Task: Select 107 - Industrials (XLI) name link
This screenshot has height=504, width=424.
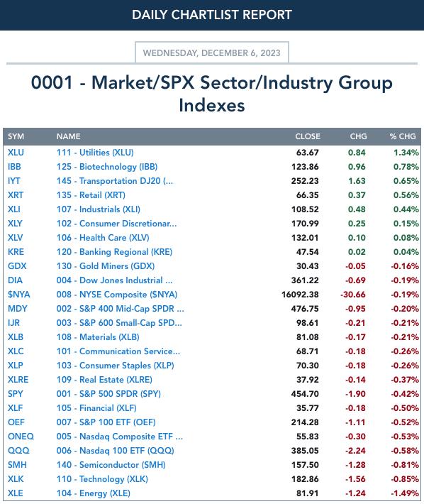Action: pos(99,209)
